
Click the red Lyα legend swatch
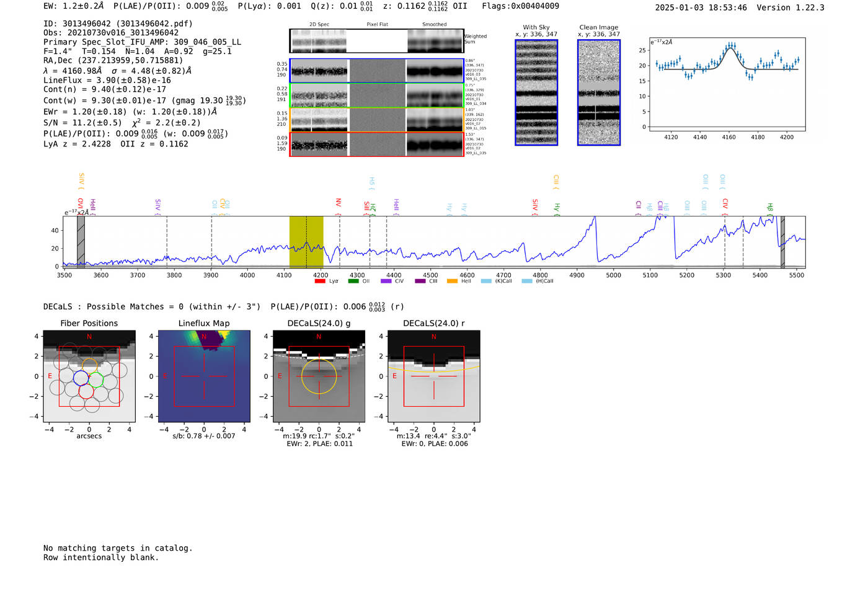coord(320,281)
